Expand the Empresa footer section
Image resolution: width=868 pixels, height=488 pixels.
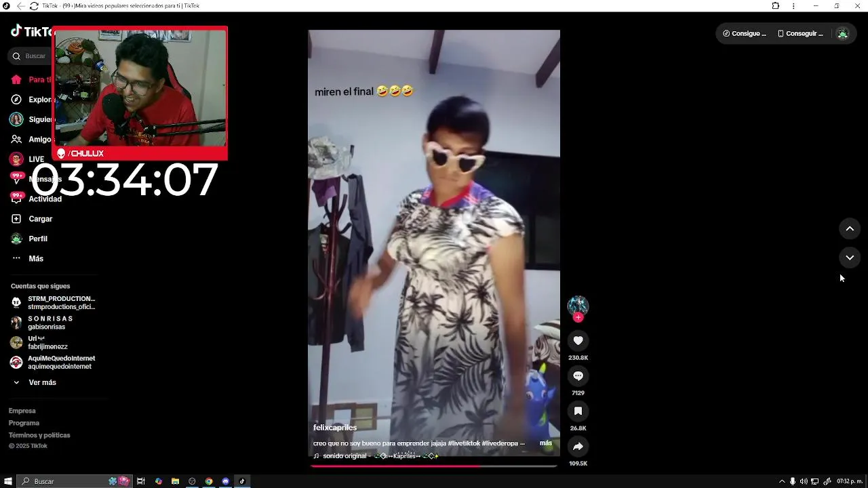(22, 411)
